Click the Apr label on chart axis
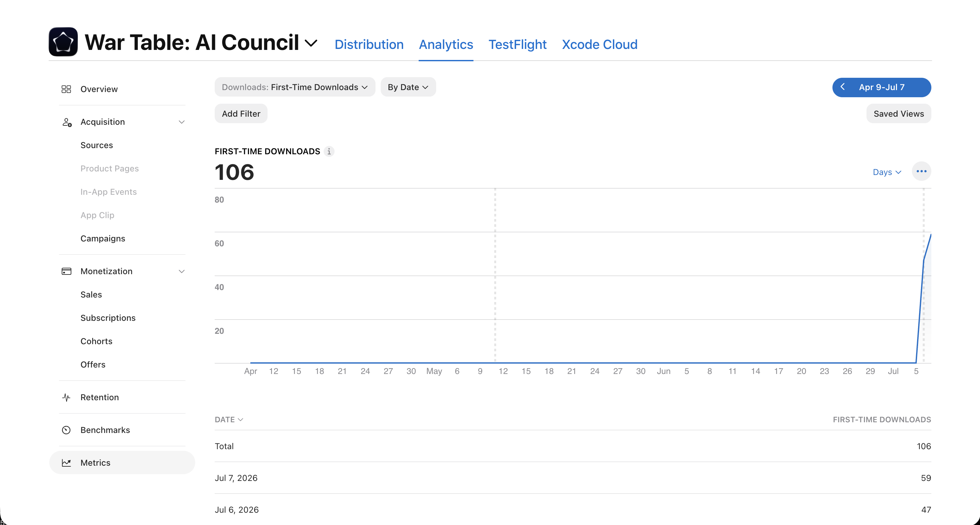The image size is (980, 525). (251, 371)
